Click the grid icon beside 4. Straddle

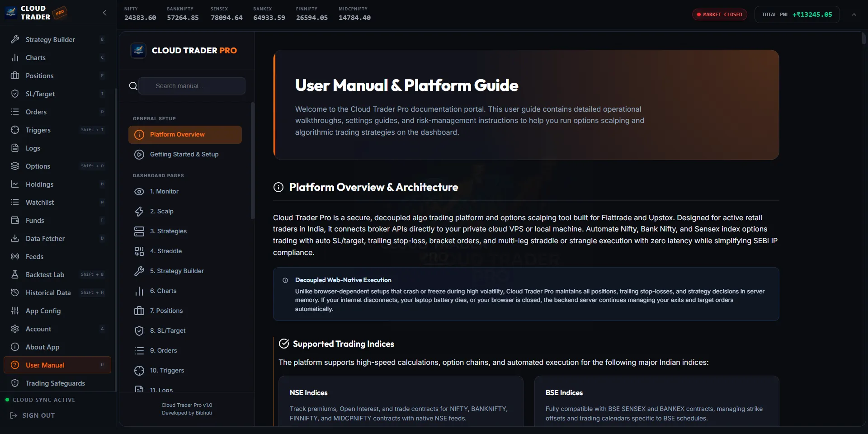click(x=139, y=251)
